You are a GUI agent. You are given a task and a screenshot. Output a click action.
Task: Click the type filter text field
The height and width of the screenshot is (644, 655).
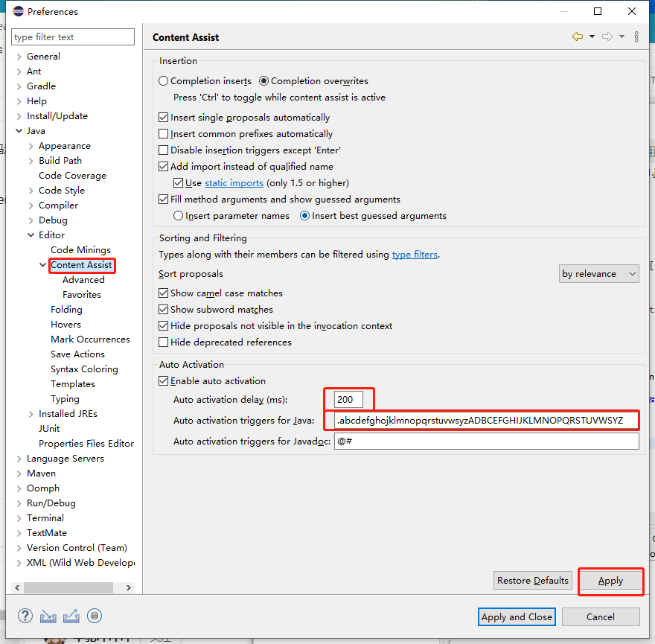pos(73,36)
